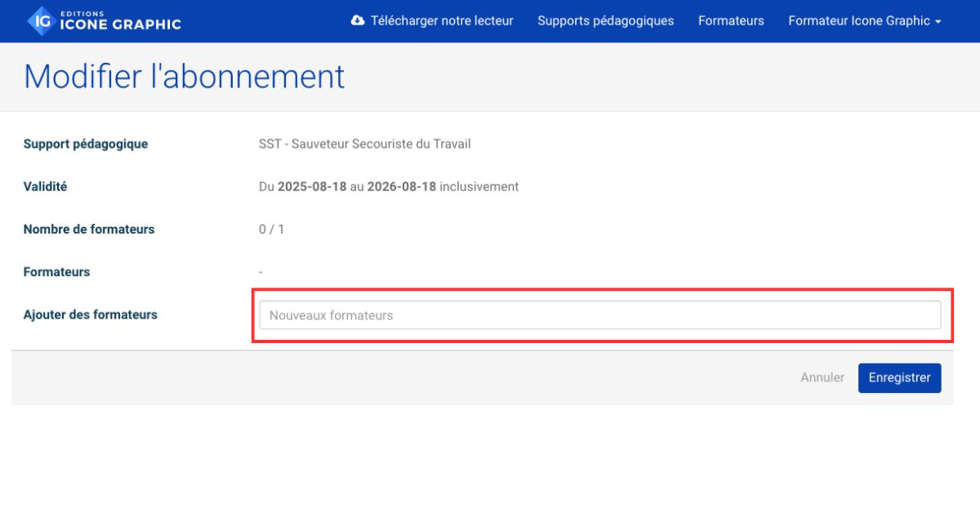
Task: Select SST - Sauveteur Secouriste du Travail text
Action: pos(364,144)
